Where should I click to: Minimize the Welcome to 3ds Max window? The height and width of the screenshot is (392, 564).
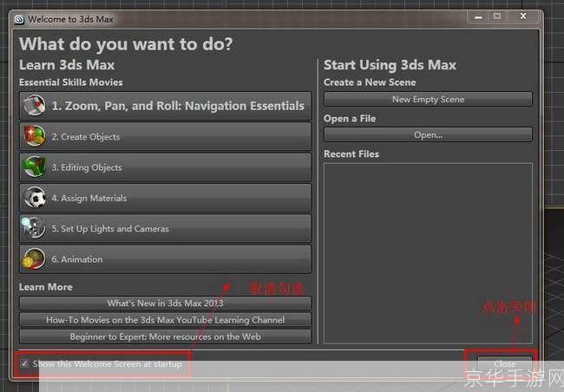(478, 16)
